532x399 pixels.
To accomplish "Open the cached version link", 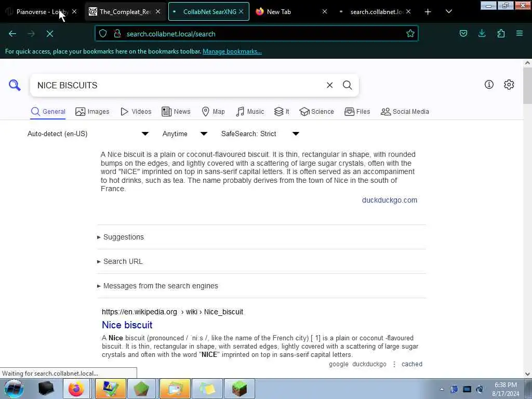I will click(412, 364).
